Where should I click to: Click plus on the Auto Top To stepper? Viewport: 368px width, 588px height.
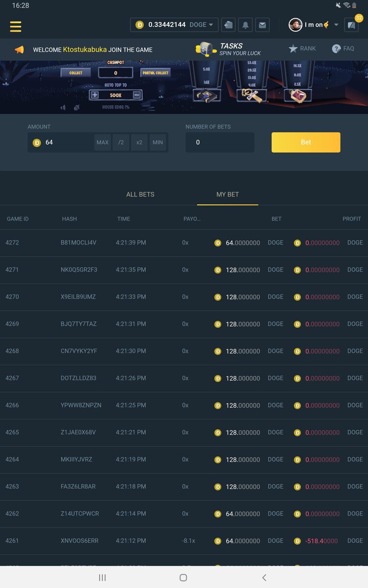click(x=95, y=95)
